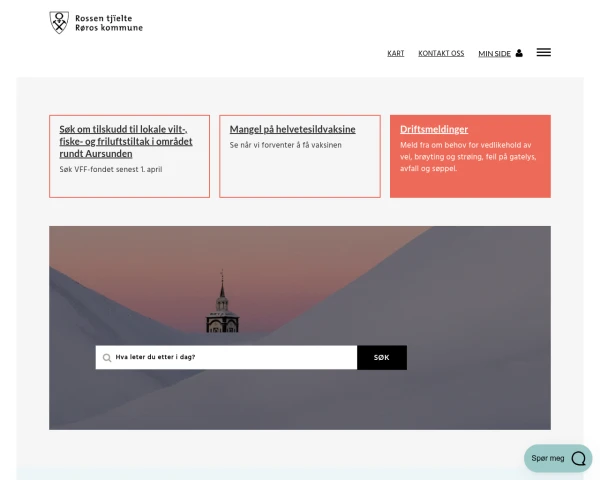Click the chat bubble icon in Spør meg
This screenshot has width=600, height=480.
click(x=579, y=458)
